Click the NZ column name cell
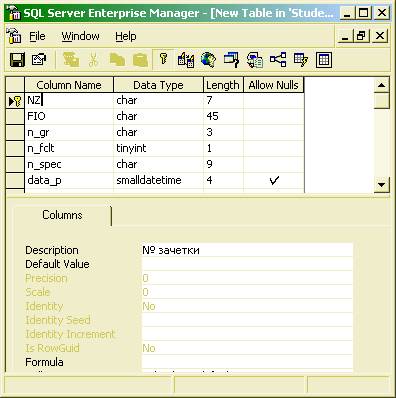This screenshot has height=398, width=396. 69,100
